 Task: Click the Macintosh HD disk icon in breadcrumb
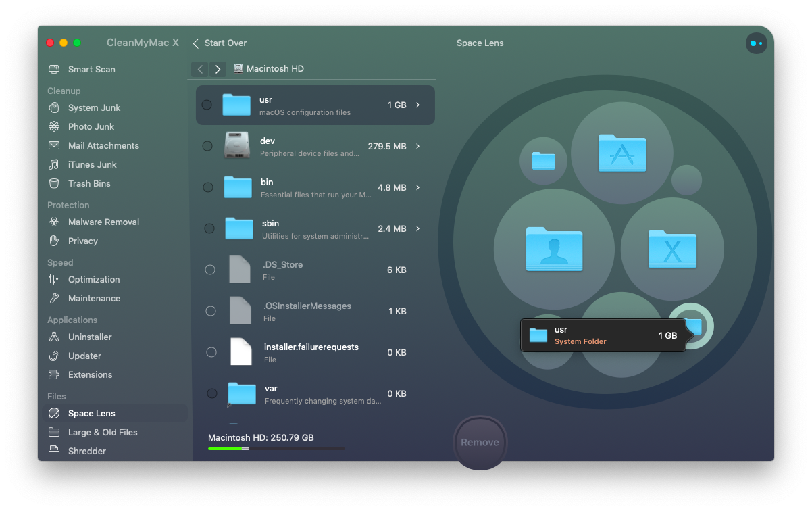pos(238,68)
